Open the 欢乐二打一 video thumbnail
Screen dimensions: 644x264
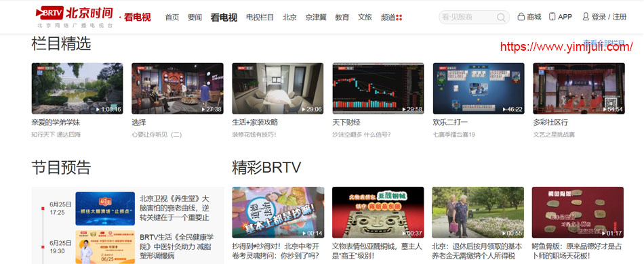(x=479, y=88)
